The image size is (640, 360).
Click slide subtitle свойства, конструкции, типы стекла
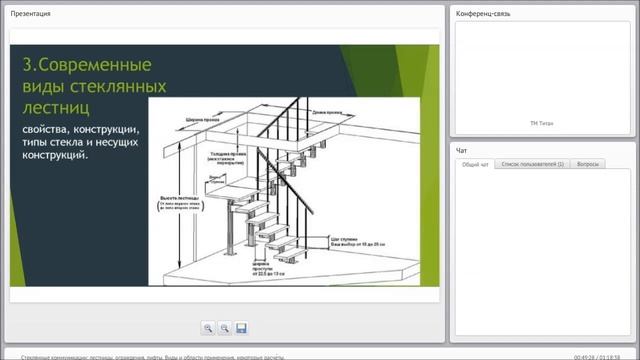[x=81, y=142]
